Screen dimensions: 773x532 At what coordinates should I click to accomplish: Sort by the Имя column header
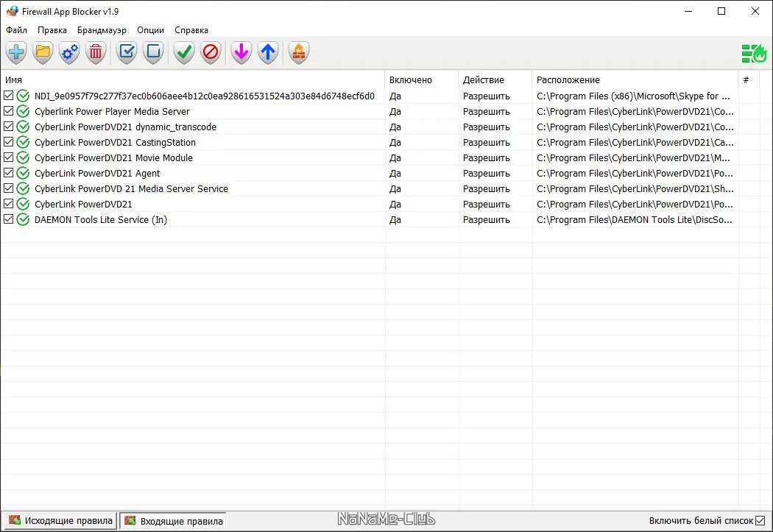[192, 79]
